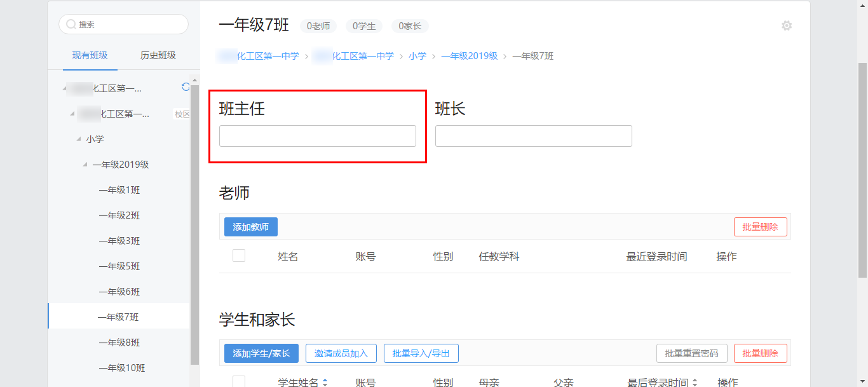868x387 pixels.
Task: Switch to the 历史班级 tab
Action: tap(158, 56)
